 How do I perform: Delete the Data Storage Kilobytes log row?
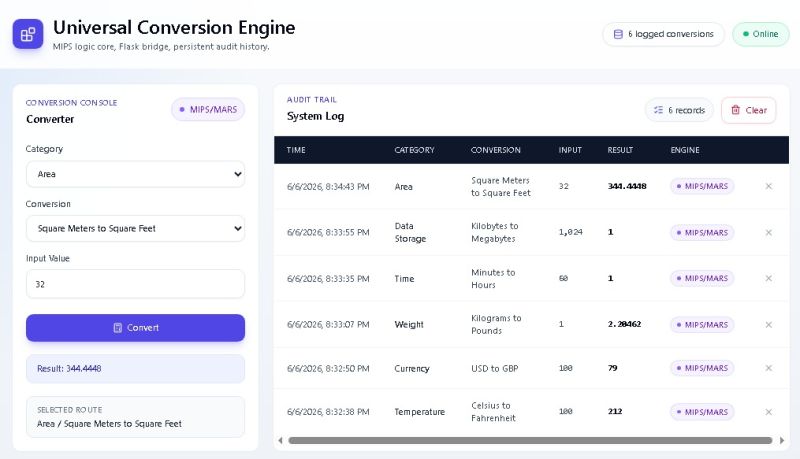coord(768,233)
